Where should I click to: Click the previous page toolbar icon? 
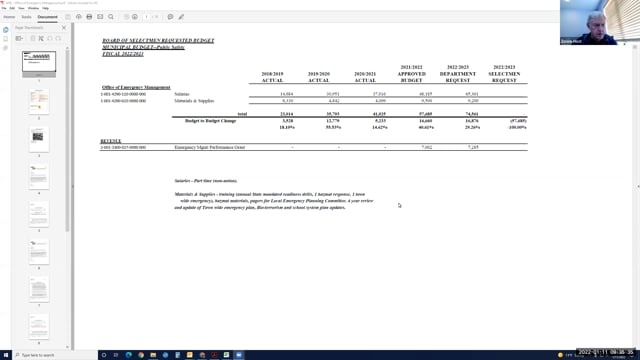126,17
